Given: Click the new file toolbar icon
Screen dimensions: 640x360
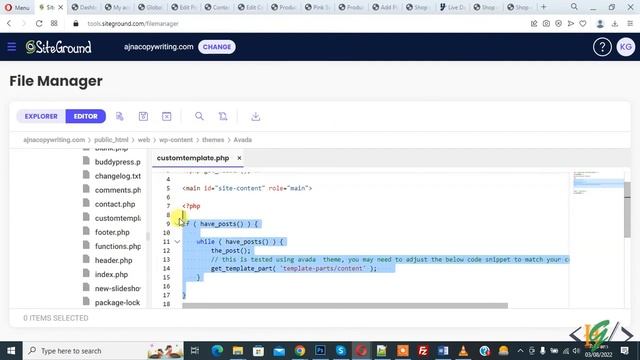Looking at the screenshot, I should tap(120, 116).
